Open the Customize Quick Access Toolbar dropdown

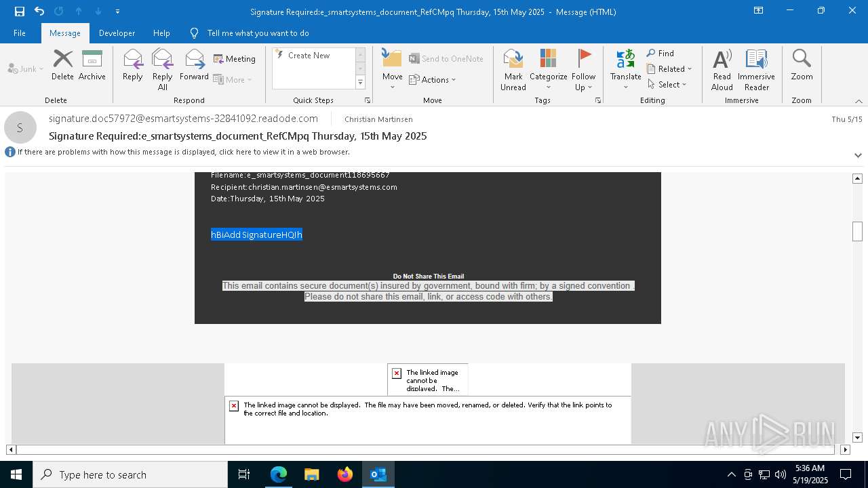tap(118, 11)
